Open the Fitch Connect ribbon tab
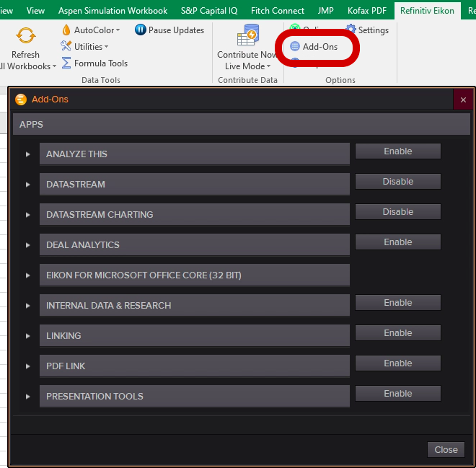Viewport: 476px width, 468px height. tap(278, 11)
